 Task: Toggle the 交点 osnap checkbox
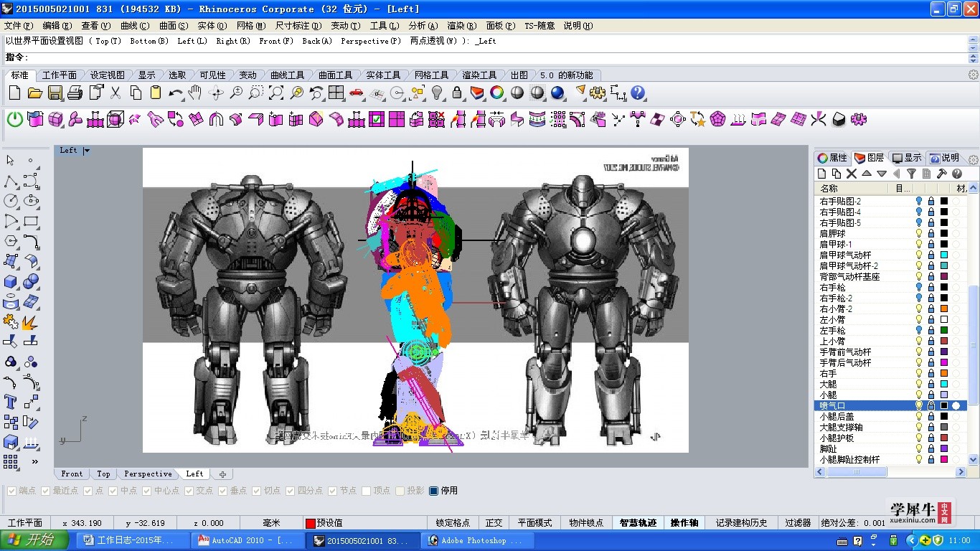tap(189, 491)
